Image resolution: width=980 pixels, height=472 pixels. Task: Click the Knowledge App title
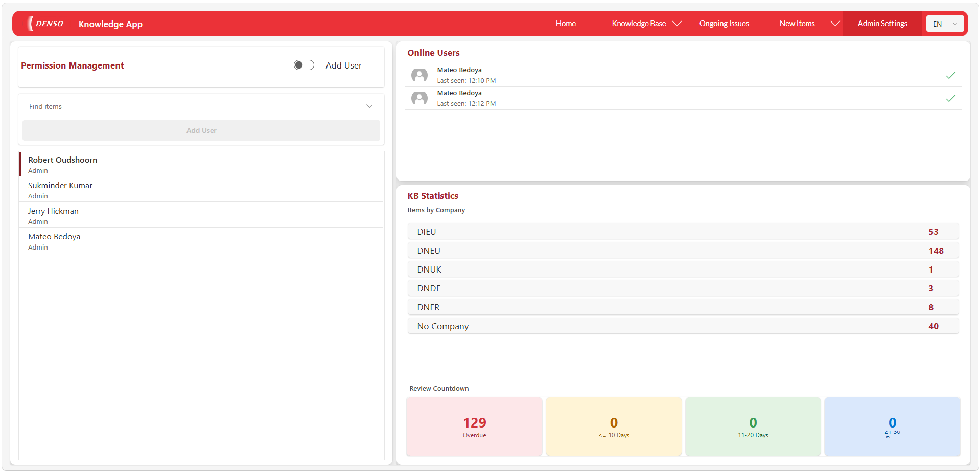[110, 24]
